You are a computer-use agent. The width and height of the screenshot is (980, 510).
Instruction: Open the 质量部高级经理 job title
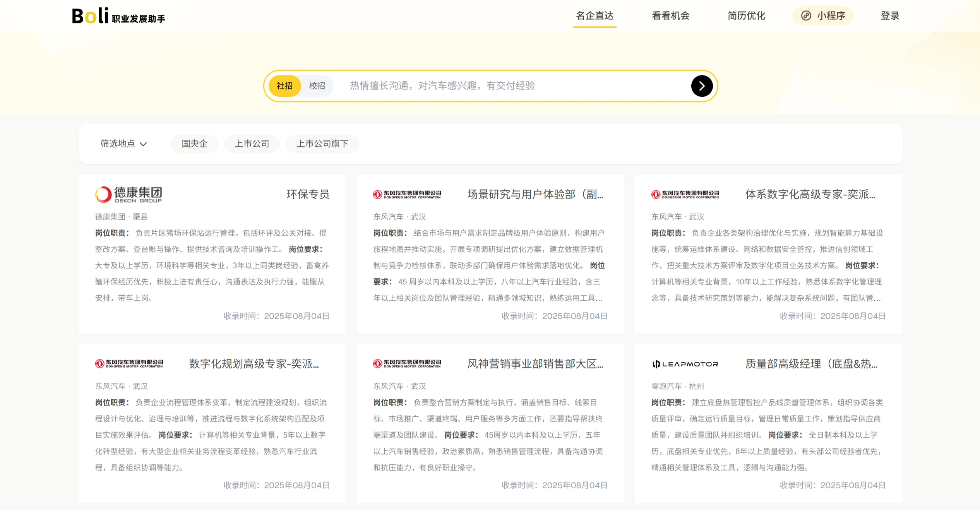point(811,364)
